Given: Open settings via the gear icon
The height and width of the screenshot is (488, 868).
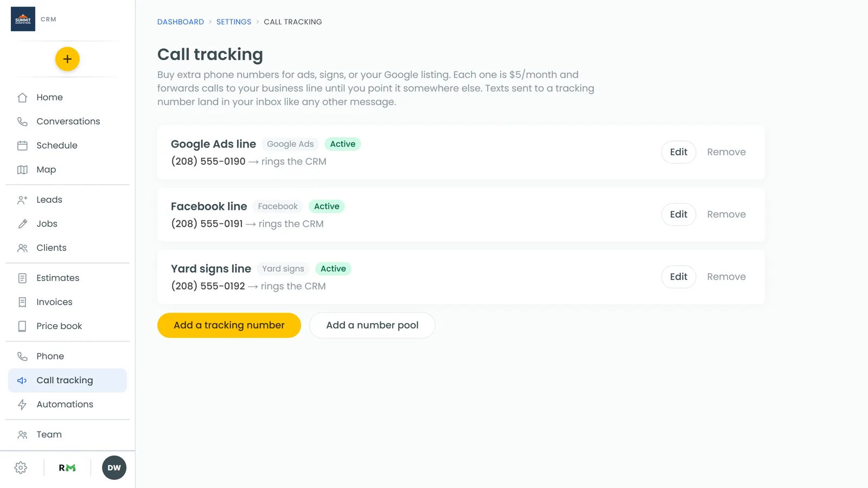Looking at the screenshot, I should click(x=21, y=468).
